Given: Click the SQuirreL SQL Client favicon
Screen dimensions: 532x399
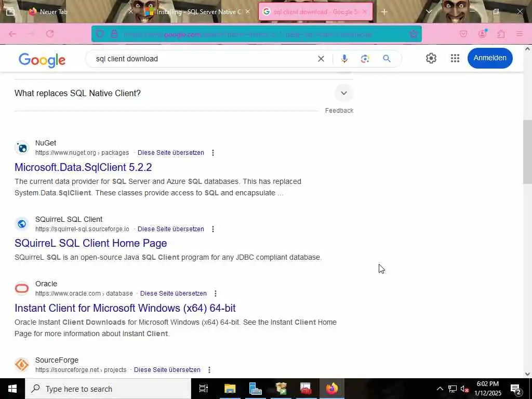Looking at the screenshot, I should 22,224.
